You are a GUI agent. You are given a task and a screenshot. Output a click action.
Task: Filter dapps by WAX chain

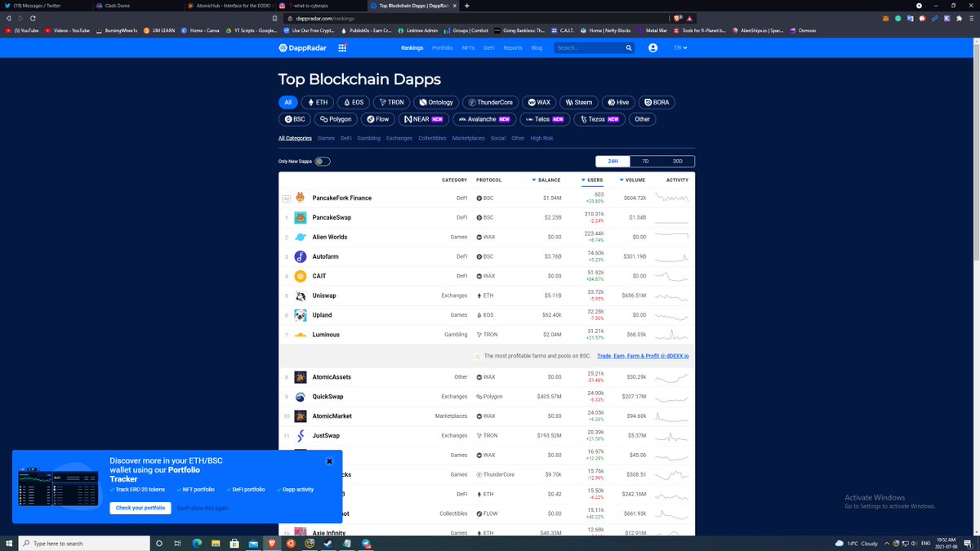click(540, 102)
